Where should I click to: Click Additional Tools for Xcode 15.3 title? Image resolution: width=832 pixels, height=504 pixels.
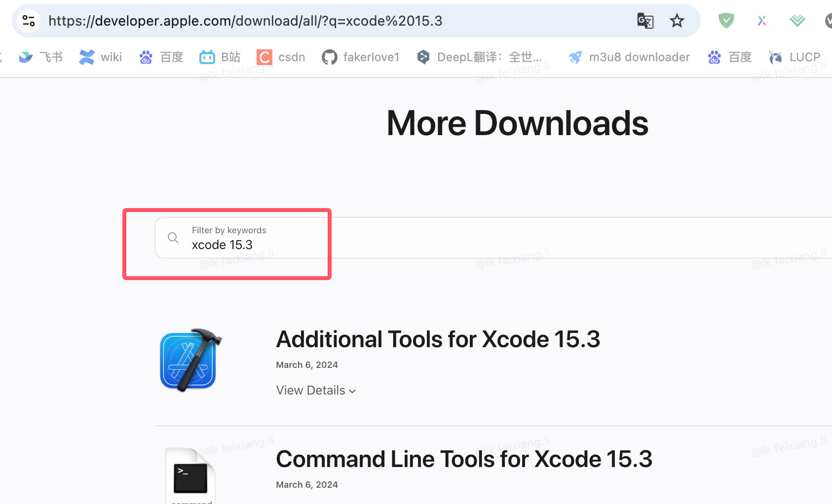(x=438, y=339)
